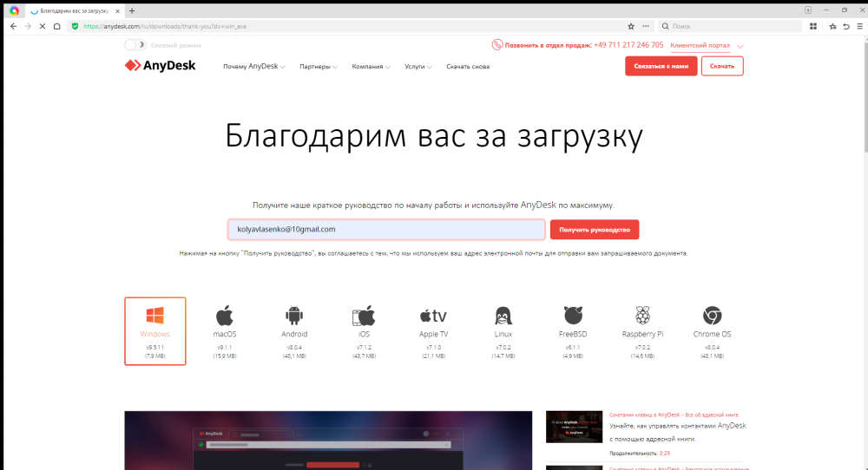Viewport: 868px width, 470px height.
Task: Open the bookmarks list icon
Action: pos(832,26)
